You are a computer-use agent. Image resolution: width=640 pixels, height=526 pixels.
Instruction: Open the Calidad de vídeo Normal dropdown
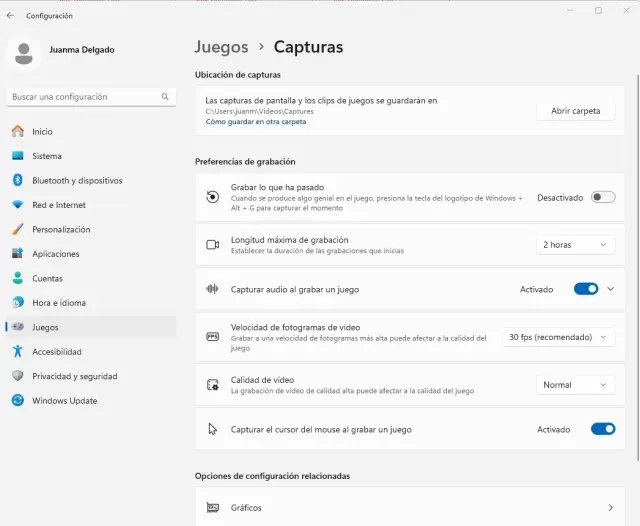(x=575, y=385)
